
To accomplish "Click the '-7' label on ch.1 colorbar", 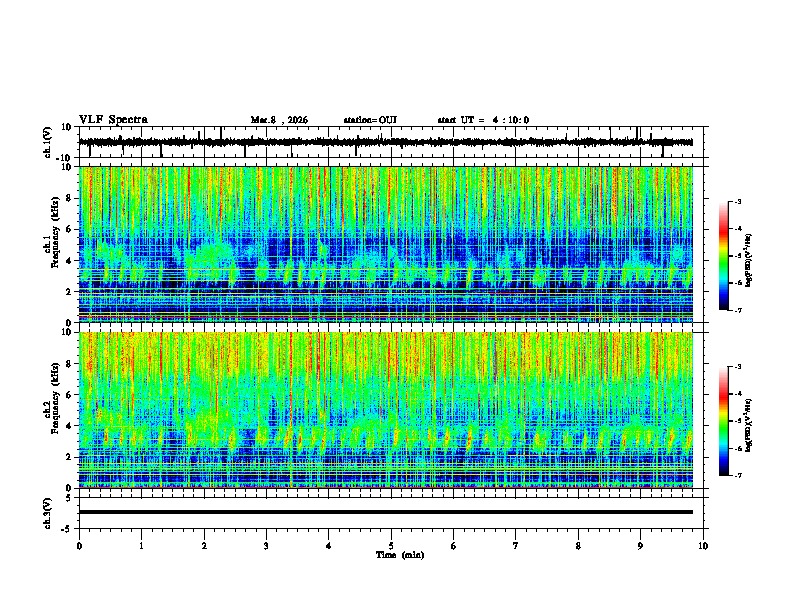I will click(x=737, y=310).
